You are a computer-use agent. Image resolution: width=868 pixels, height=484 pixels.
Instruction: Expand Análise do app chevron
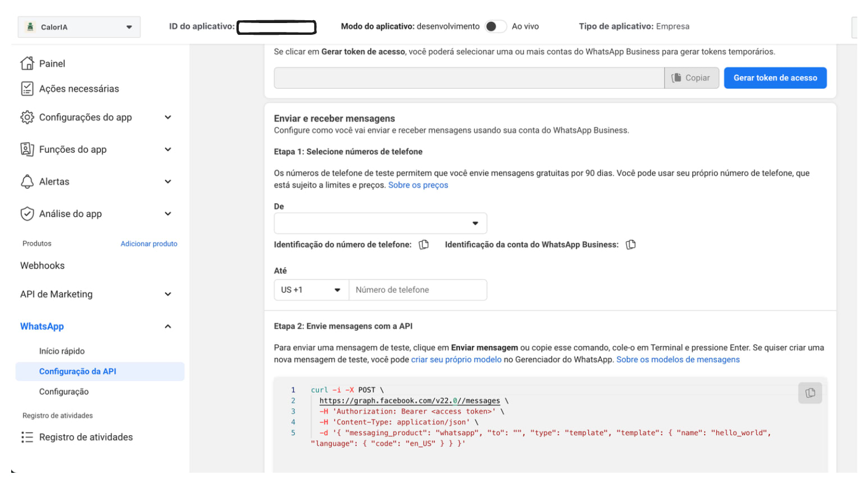(168, 214)
